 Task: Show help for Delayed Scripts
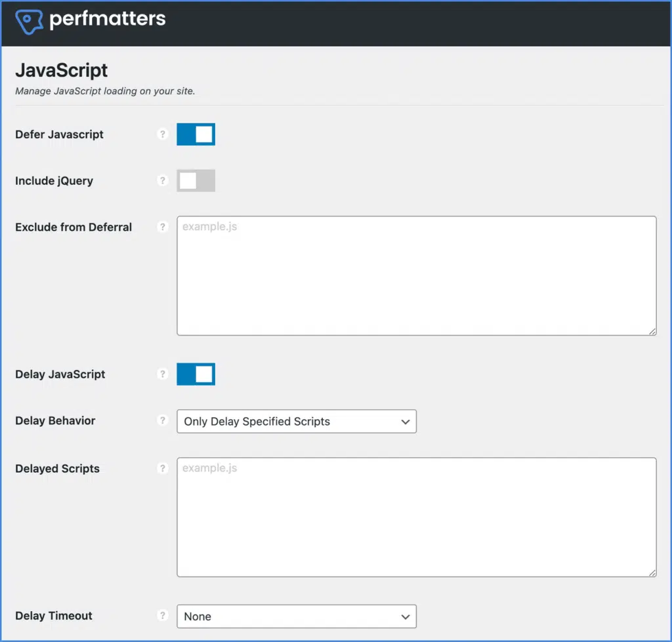(163, 468)
